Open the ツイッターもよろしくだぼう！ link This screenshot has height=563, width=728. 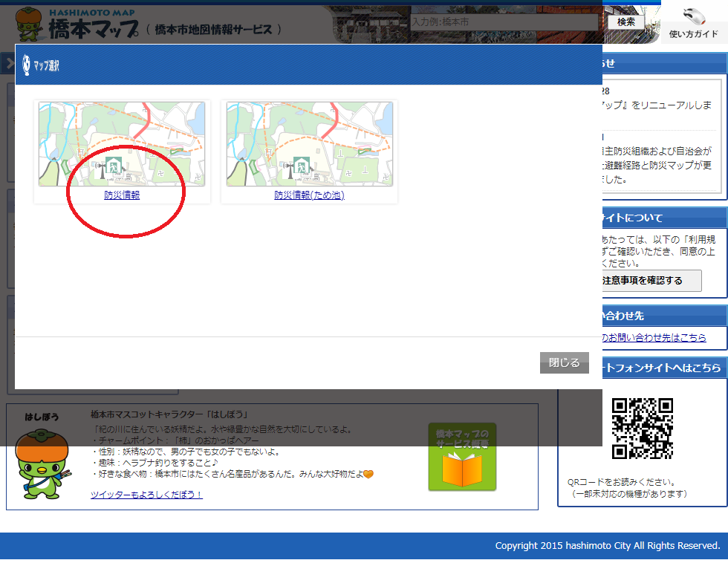click(146, 495)
